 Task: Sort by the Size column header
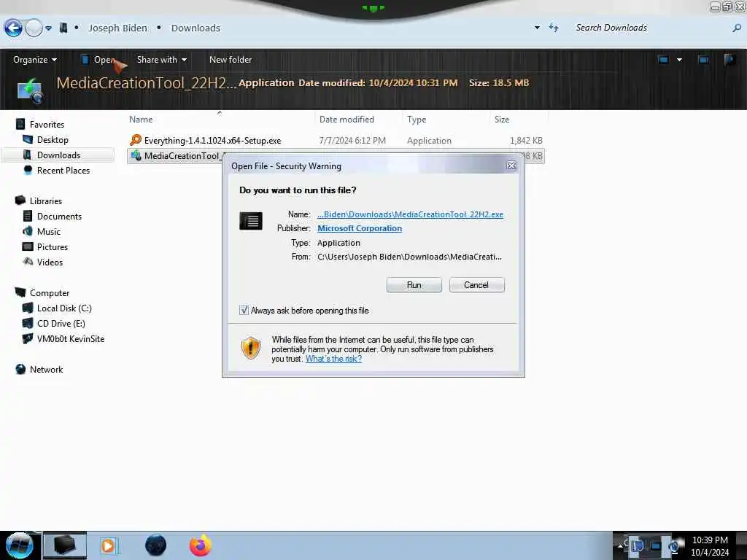click(x=502, y=120)
